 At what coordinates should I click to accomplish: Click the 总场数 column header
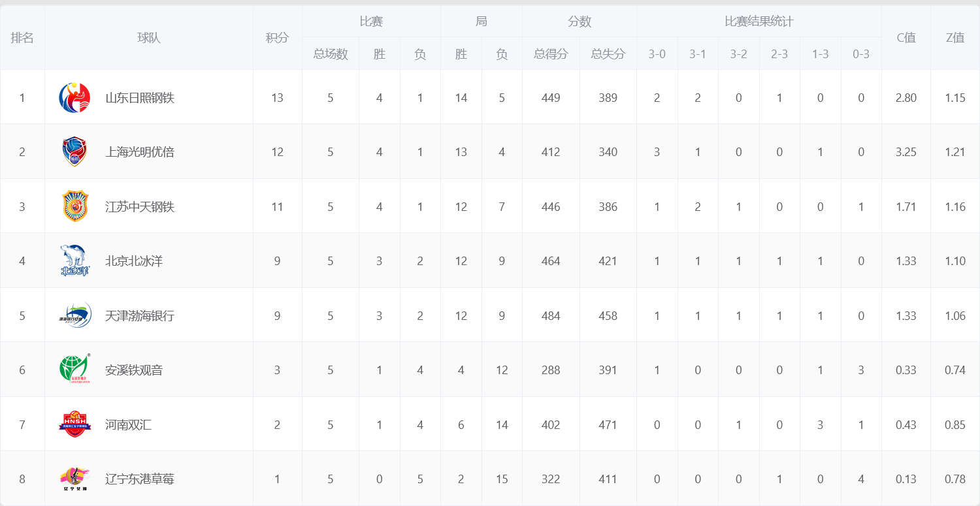(331, 54)
